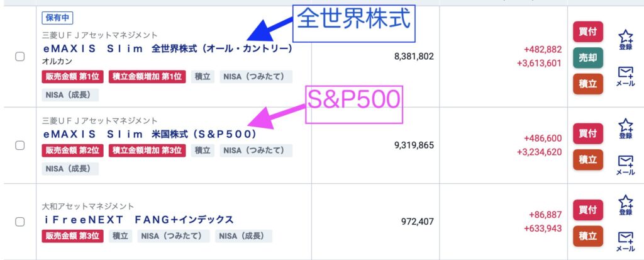The image size is (644, 260).
Task: Open eMAXIS Slim 全世界株式 fund link
Action: coord(168,48)
